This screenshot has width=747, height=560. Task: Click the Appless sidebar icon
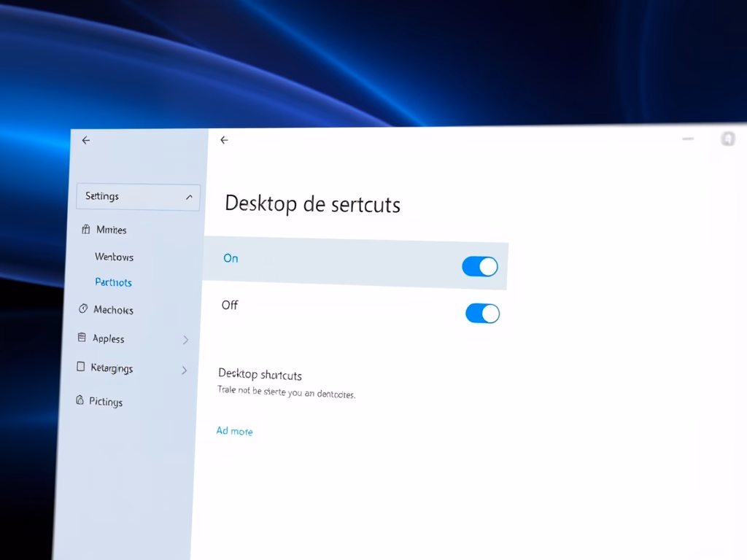click(82, 338)
